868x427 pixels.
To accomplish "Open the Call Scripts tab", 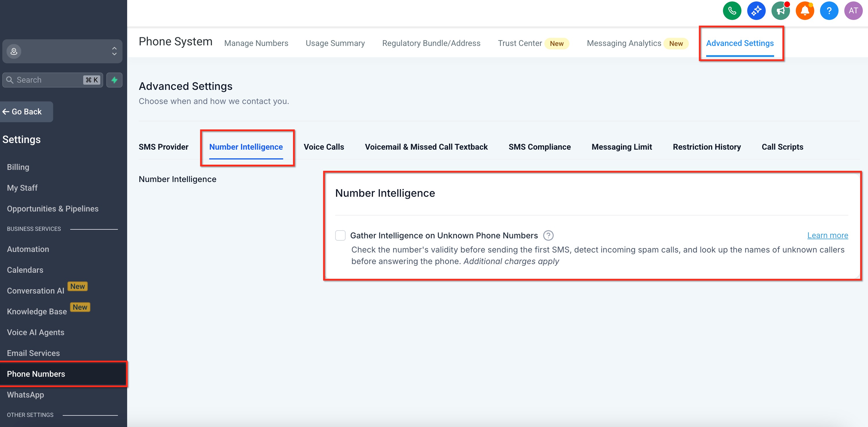I will click(x=782, y=147).
